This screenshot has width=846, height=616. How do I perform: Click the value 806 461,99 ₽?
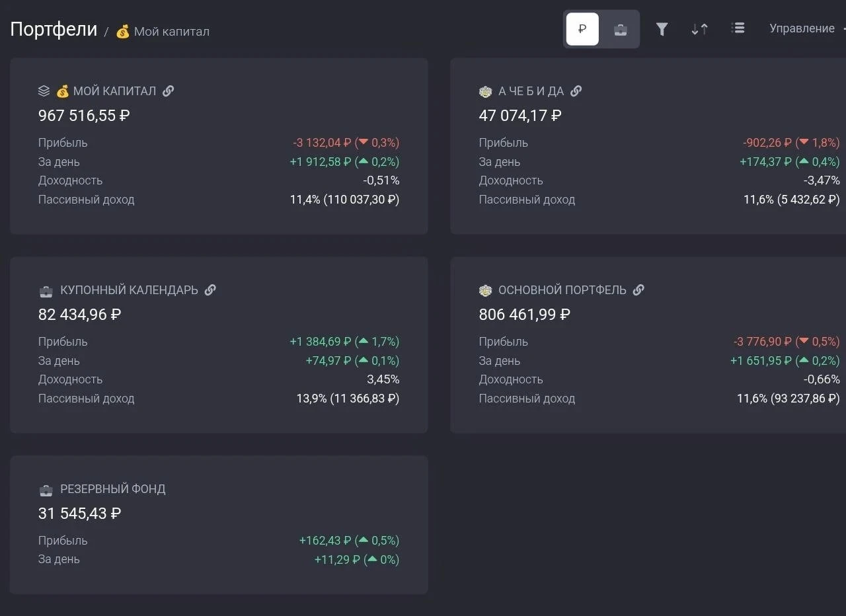525,315
